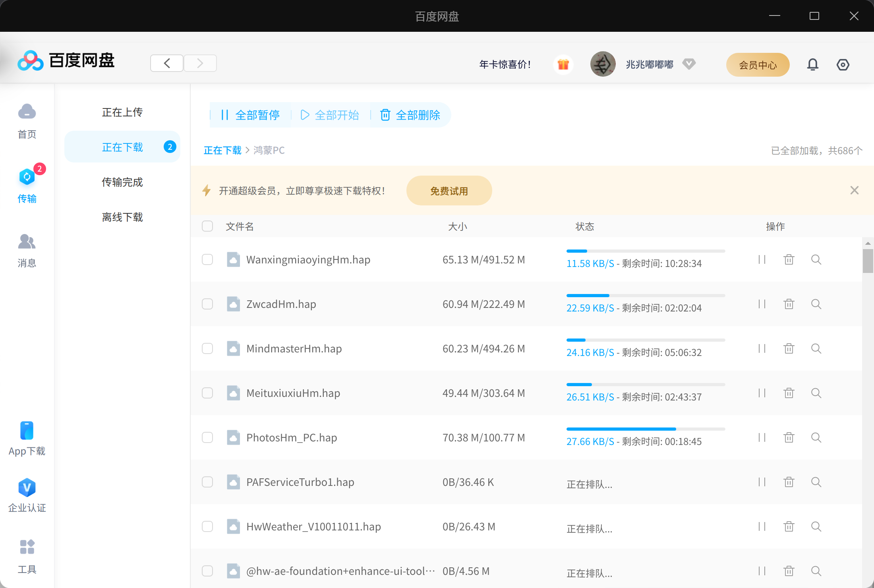Screen dimensions: 874x588
Task: Check the WanxingmiaoyingHm.hap checkbox
Action: 207,260
